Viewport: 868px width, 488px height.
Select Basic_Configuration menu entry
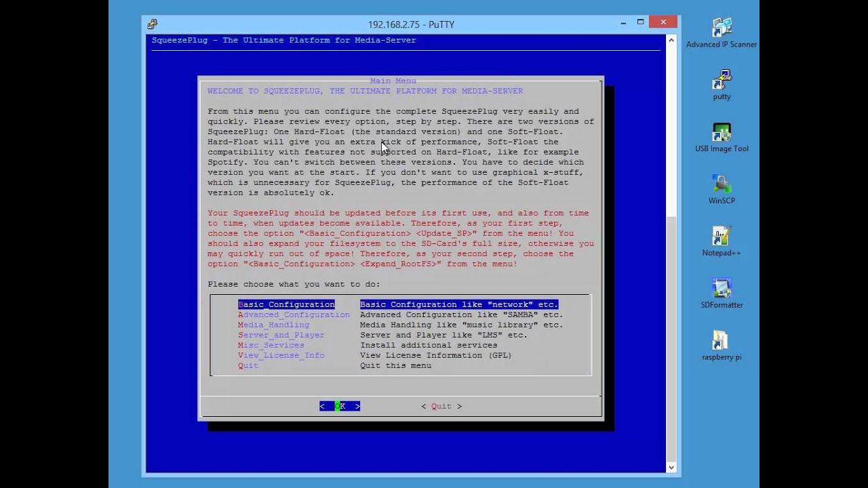pyautogui.click(x=286, y=304)
